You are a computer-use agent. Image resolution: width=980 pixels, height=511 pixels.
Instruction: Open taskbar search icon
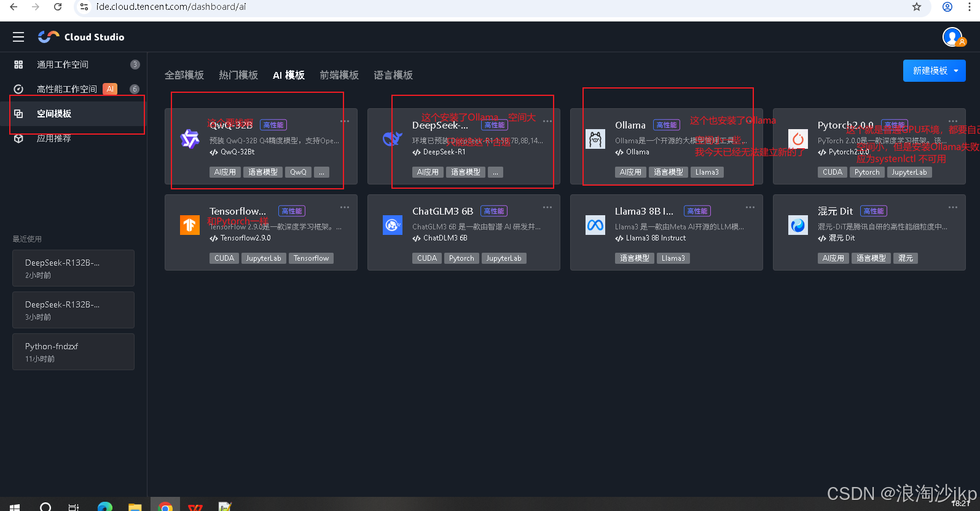point(45,507)
